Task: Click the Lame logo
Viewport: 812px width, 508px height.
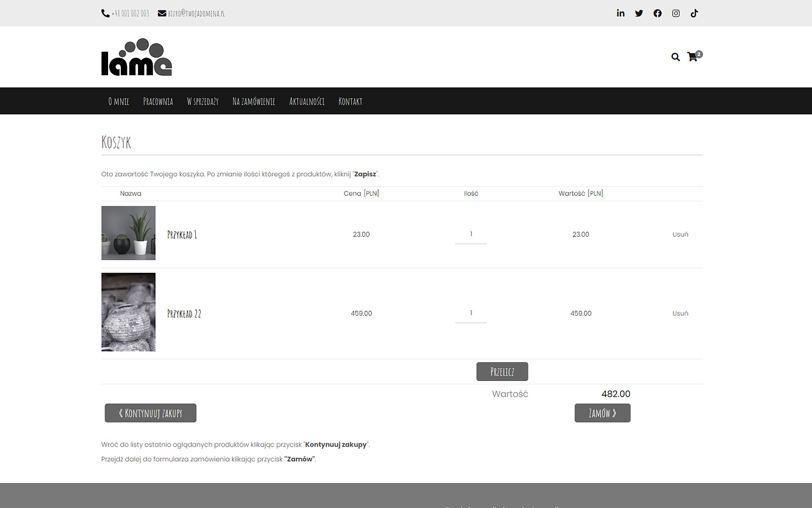Action: [x=137, y=57]
